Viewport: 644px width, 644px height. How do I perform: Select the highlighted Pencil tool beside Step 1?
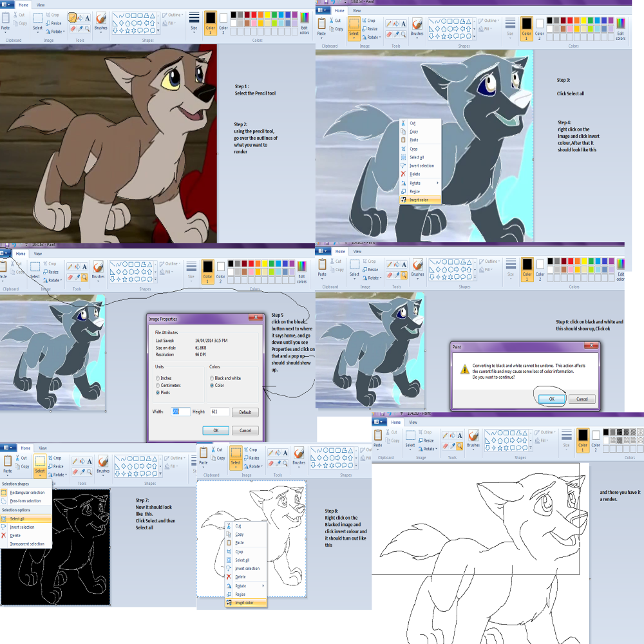pos(72,17)
